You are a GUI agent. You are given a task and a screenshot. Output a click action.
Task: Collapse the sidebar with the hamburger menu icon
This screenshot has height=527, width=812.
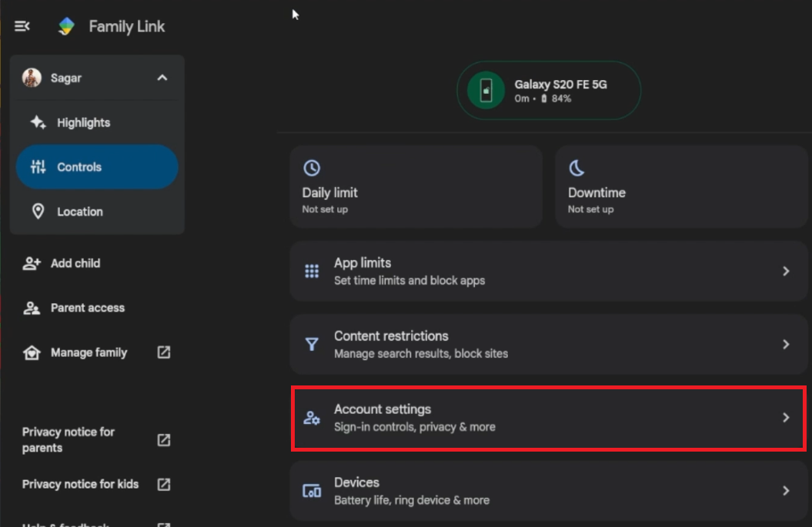click(x=22, y=26)
